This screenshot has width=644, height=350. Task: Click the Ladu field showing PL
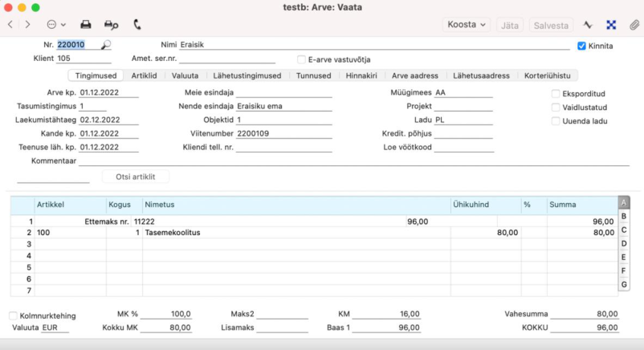[x=463, y=120]
